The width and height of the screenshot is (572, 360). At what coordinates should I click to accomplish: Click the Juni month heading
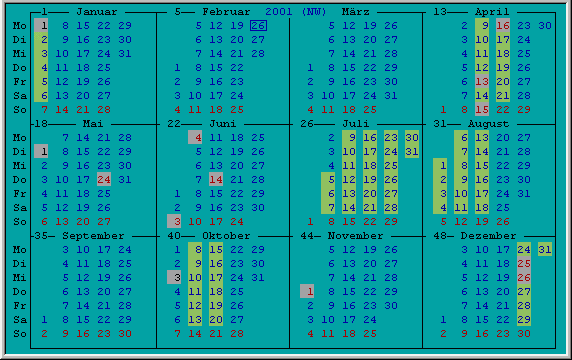tap(223, 124)
